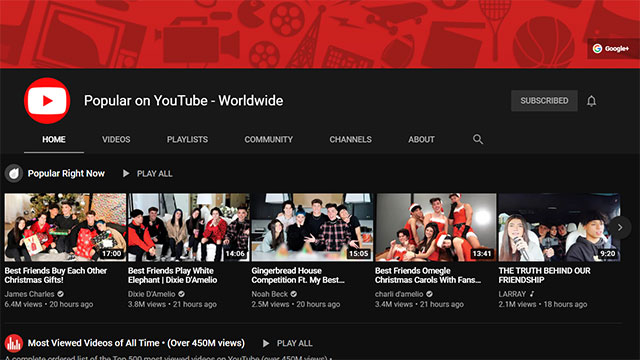Click title Best Friends Buy Each Other Christmas Gifts
The height and width of the screenshot is (360, 640).
[56, 276]
